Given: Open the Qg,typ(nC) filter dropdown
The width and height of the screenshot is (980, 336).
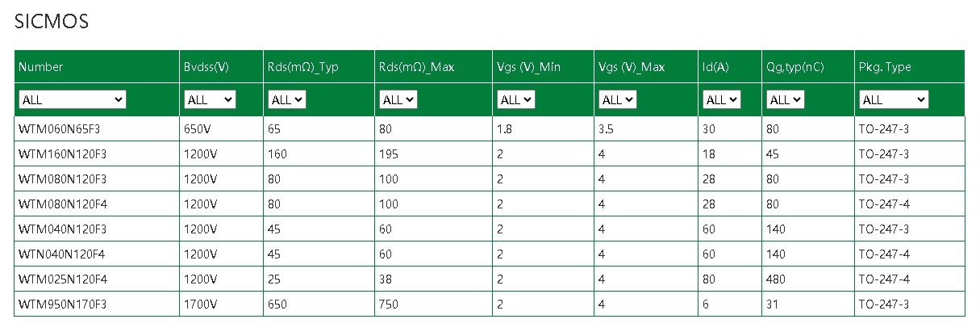Looking at the screenshot, I should click(785, 99).
